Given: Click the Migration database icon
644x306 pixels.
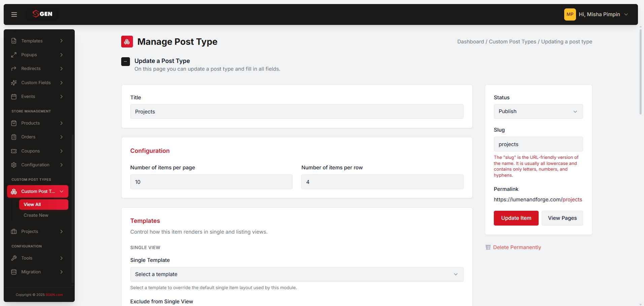Looking at the screenshot, I should click(14, 272).
